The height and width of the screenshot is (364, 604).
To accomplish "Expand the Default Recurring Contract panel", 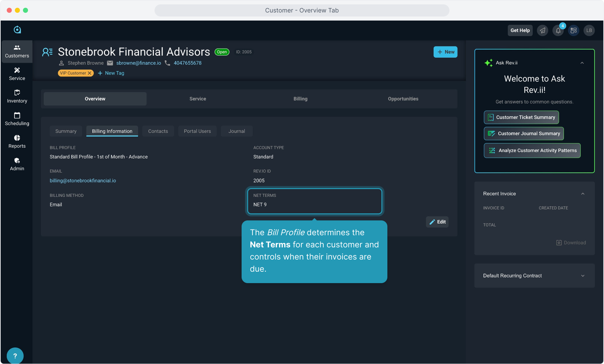I will 583,276.
